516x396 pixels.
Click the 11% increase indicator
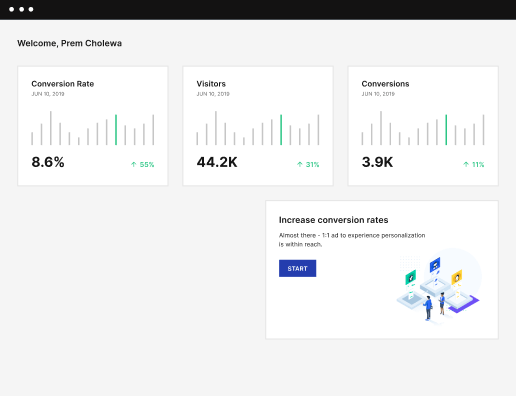click(x=474, y=164)
